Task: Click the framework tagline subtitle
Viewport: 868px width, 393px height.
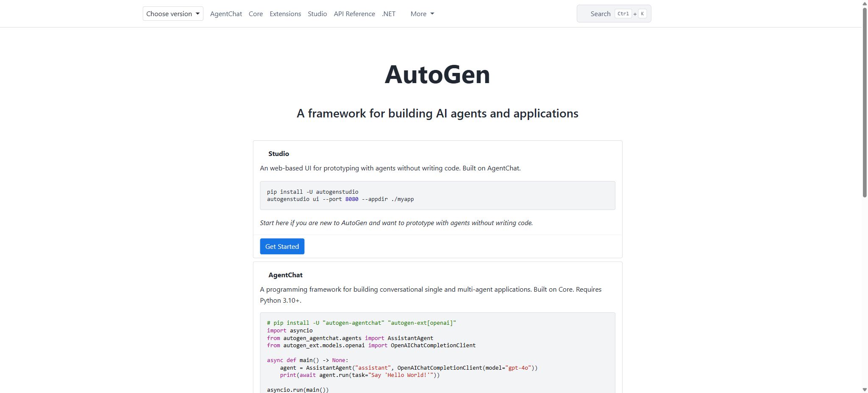Action: click(x=437, y=113)
